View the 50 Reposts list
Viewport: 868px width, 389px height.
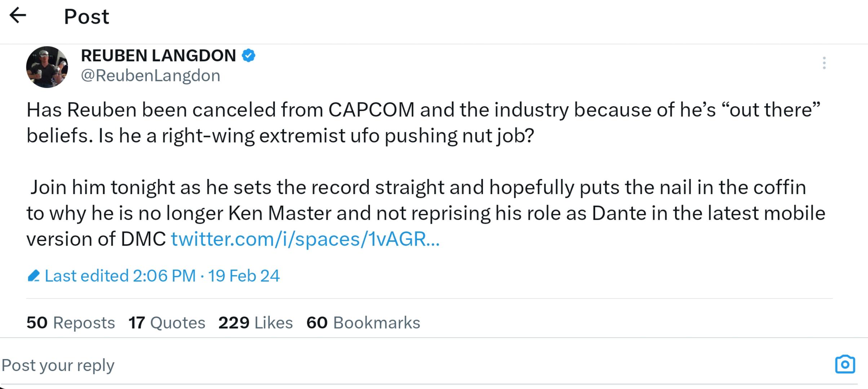(x=71, y=323)
